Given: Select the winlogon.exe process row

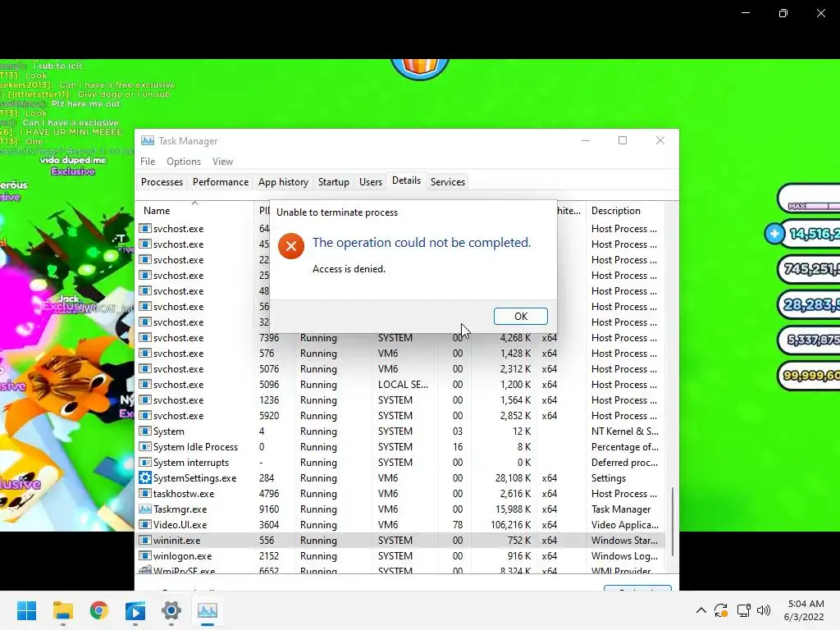Looking at the screenshot, I should (400, 556).
